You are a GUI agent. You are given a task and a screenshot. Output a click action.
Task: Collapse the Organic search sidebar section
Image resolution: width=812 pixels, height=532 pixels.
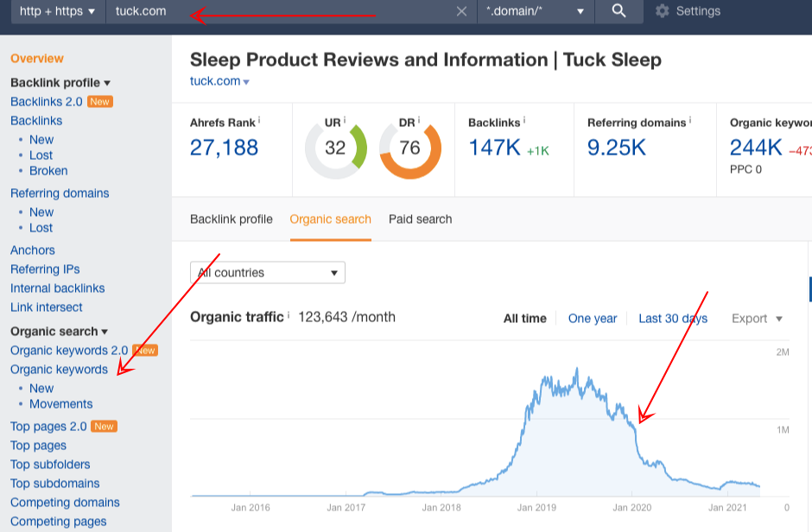(59, 332)
